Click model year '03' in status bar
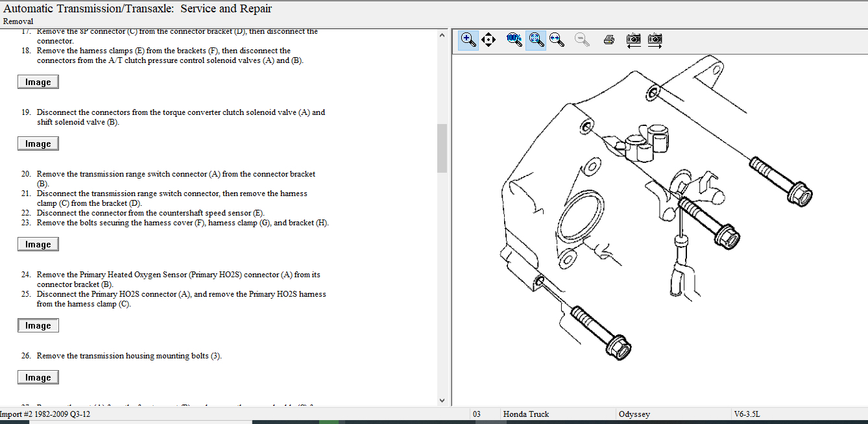Viewport: 868px width, 424px height. [477, 414]
